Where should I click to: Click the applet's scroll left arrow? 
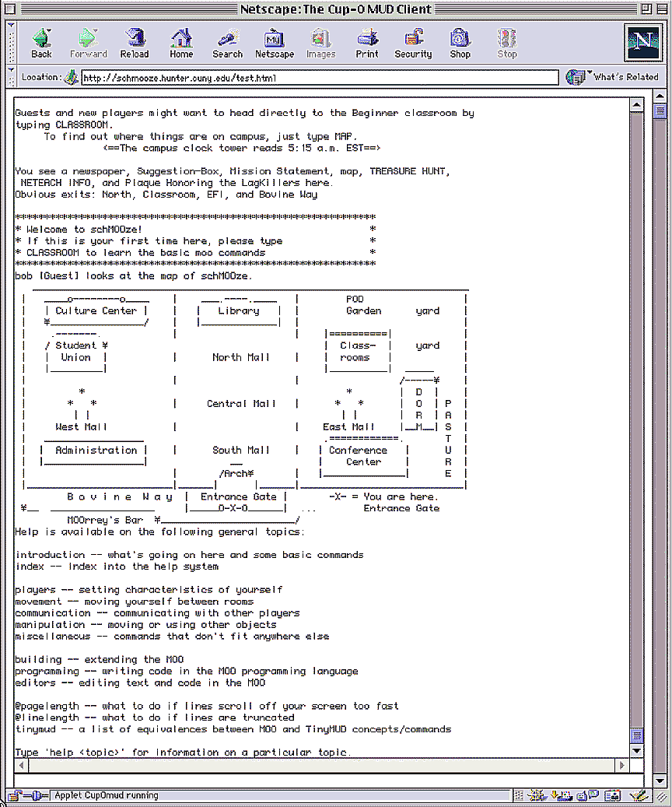21,765
